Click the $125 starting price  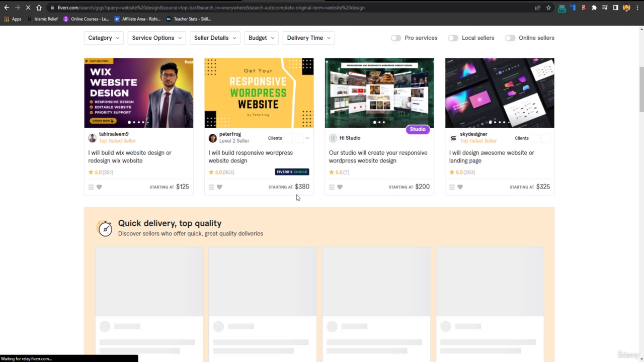(x=183, y=187)
